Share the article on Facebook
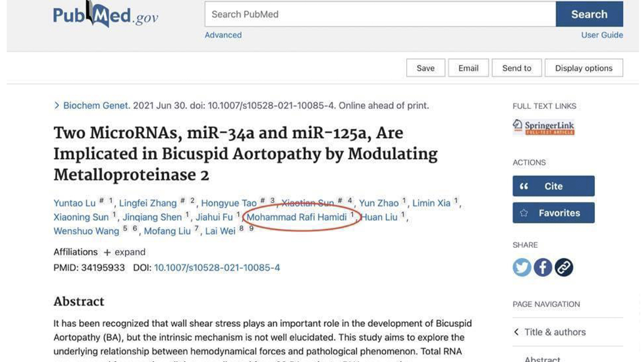The image size is (644, 362). 543,267
